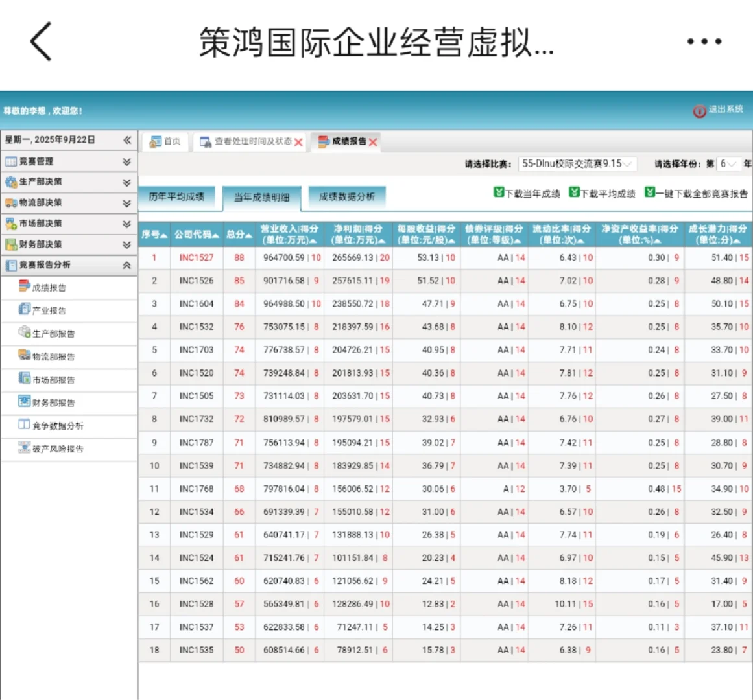Open the year selection dropdown
This screenshot has width=753, height=700.
[728, 164]
